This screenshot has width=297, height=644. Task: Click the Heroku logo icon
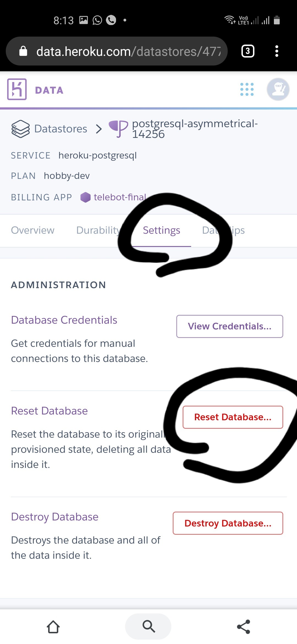point(17,89)
